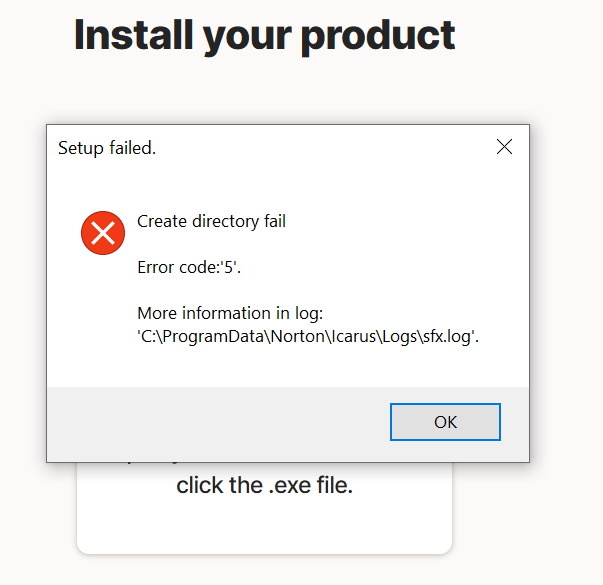The image size is (603, 585).
Task: Click the gray footer strip beside OK
Action: pyautogui.click(x=218, y=422)
